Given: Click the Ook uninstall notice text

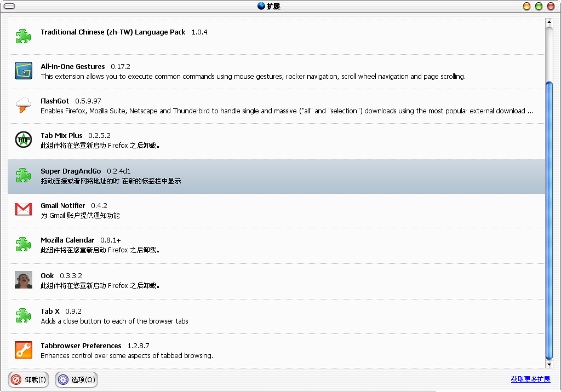Looking at the screenshot, I should [100, 286].
